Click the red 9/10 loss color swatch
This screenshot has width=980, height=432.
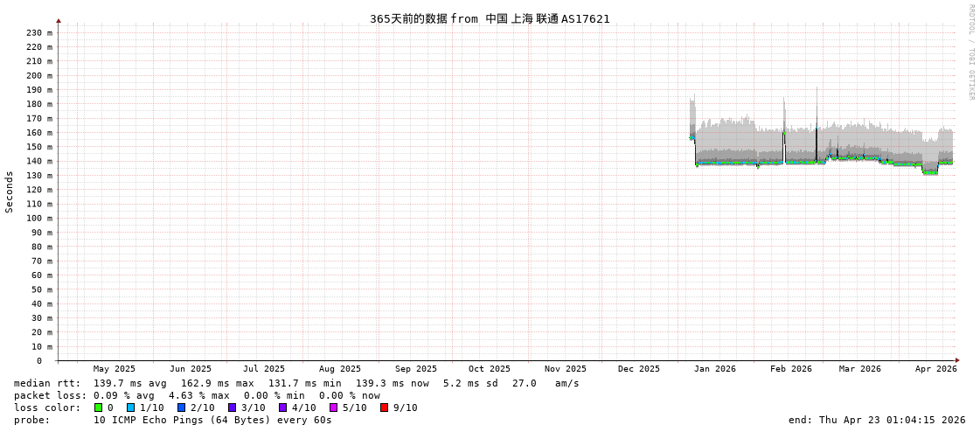(x=384, y=408)
